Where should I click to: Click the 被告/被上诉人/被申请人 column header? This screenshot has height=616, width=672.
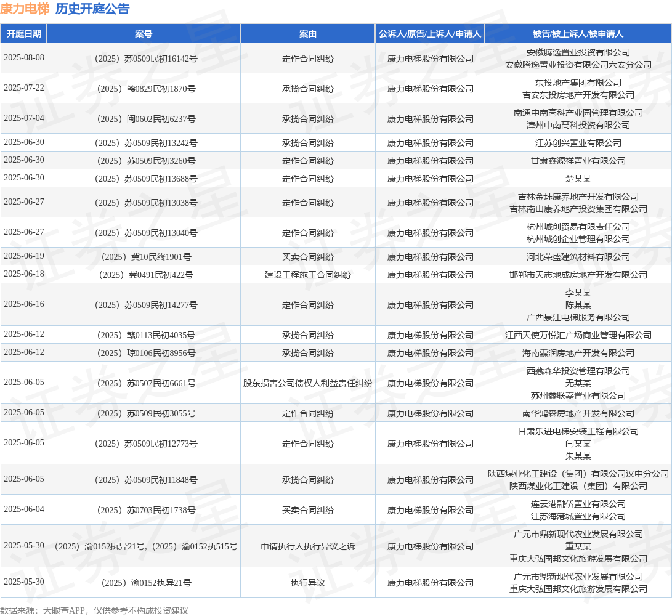click(578, 34)
